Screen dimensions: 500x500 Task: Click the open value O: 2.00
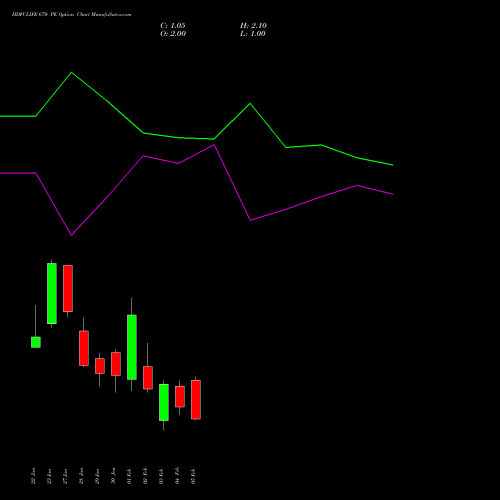173,34
